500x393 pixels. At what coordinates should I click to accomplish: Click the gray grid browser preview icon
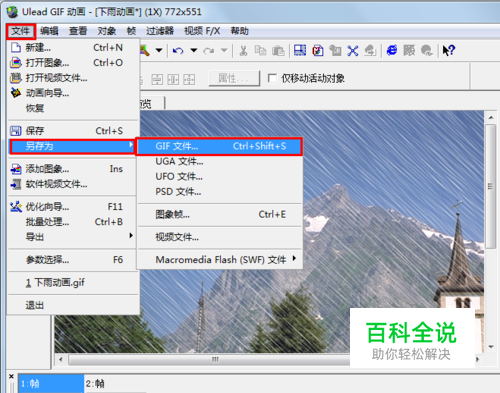point(409,51)
